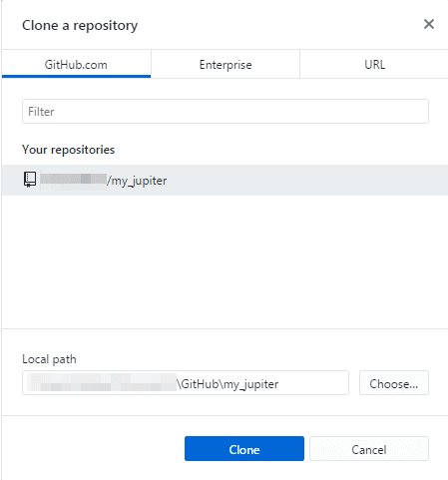448x480 pixels.
Task: Click the blurred owner name in repository row
Action: pyautogui.click(x=74, y=179)
